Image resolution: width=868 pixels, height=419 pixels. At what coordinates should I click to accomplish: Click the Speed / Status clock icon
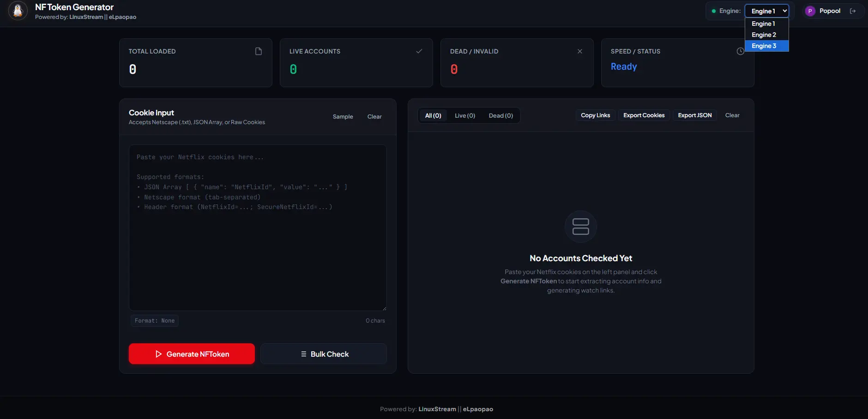741,51
